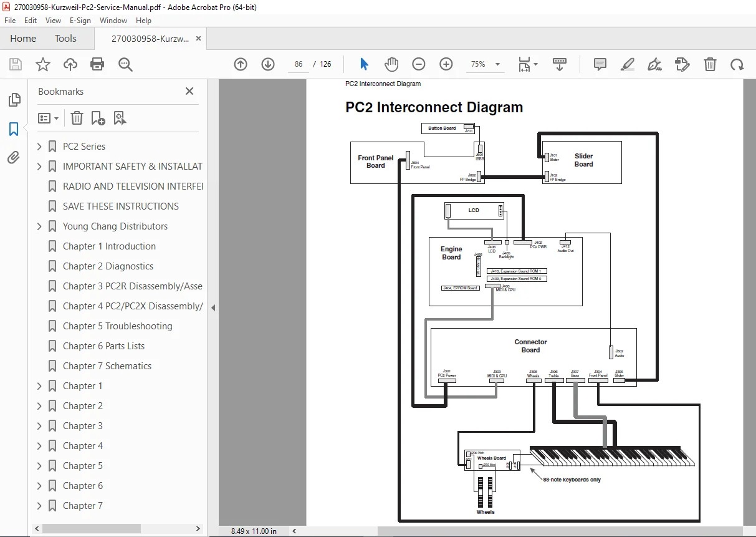Jump to Chapter 2 Diagnostics bookmark

tap(108, 266)
